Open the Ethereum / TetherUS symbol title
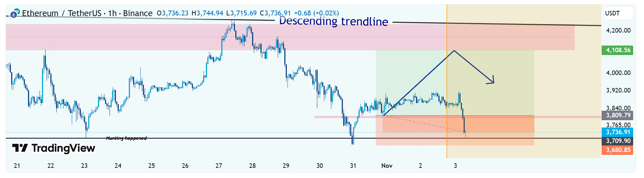 pyautogui.click(x=62, y=13)
